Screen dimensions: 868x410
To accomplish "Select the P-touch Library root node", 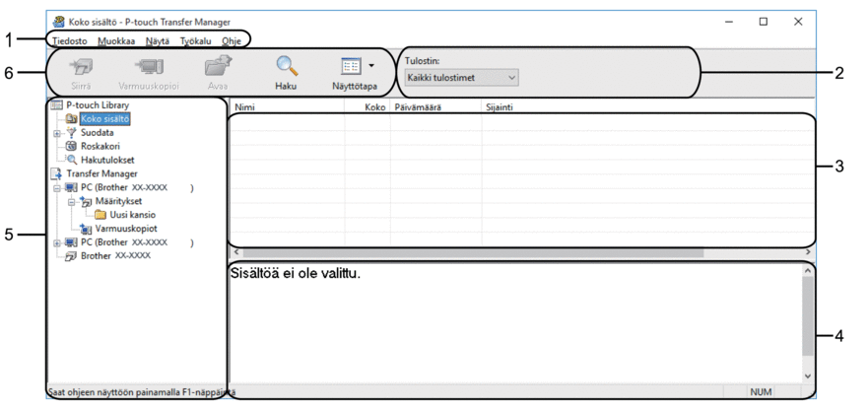I will [x=98, y=104].
